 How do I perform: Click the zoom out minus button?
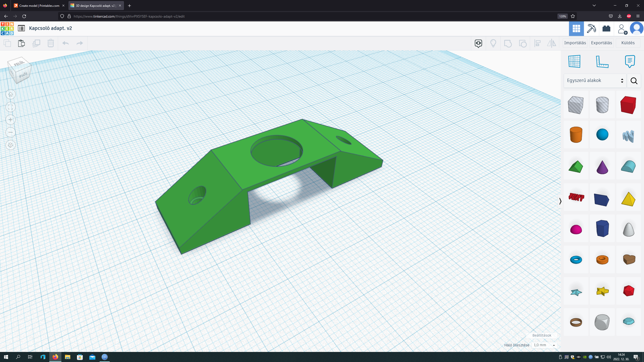pos(11,132)
